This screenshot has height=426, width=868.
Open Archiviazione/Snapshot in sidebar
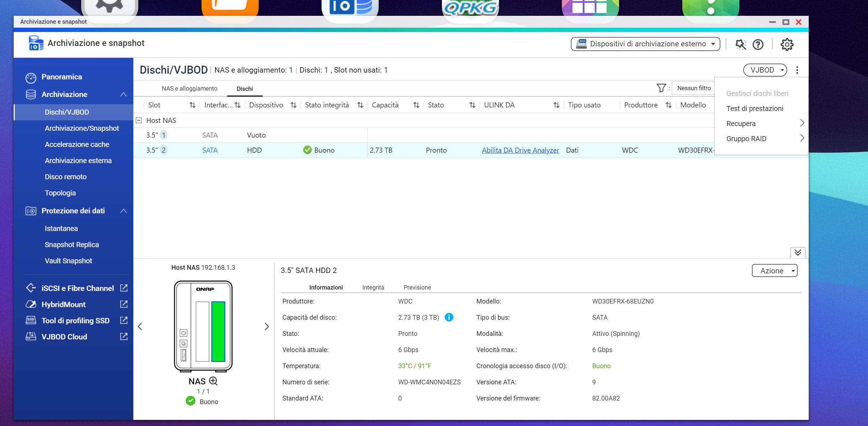click(82, 128)
